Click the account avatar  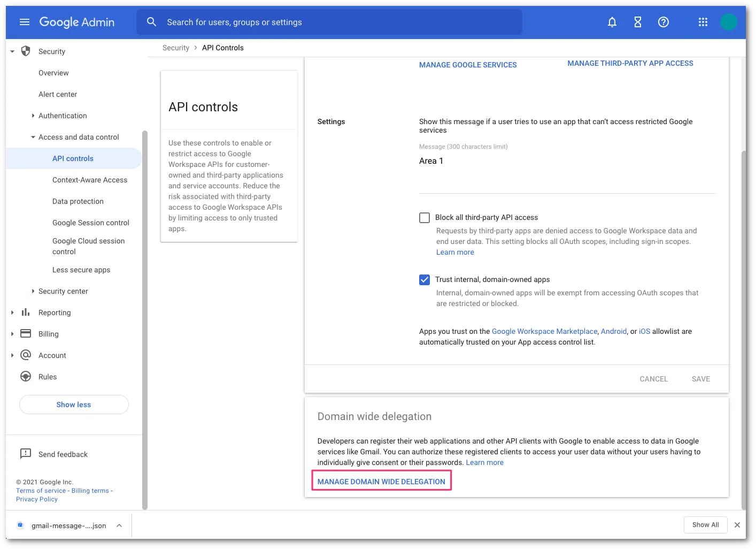click(729, 22)
